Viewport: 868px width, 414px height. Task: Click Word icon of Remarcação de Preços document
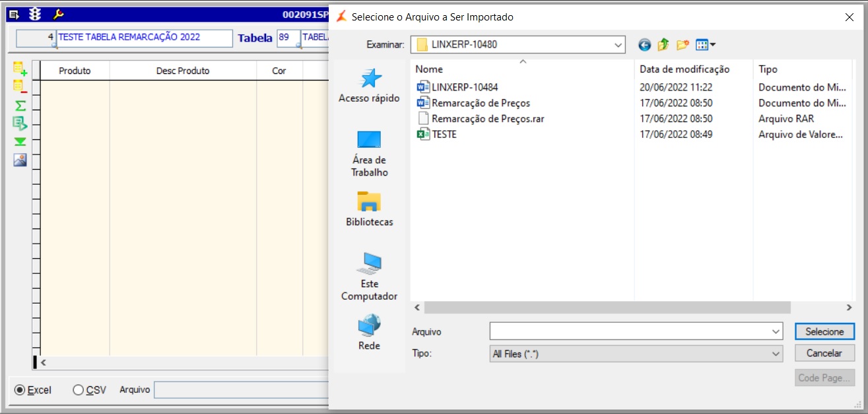[x=423, y=103]
